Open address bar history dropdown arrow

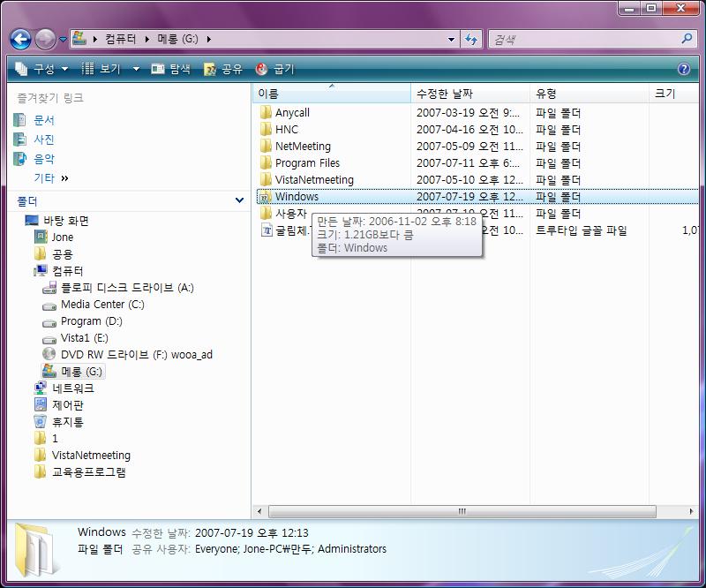click(x=451, y=40)
